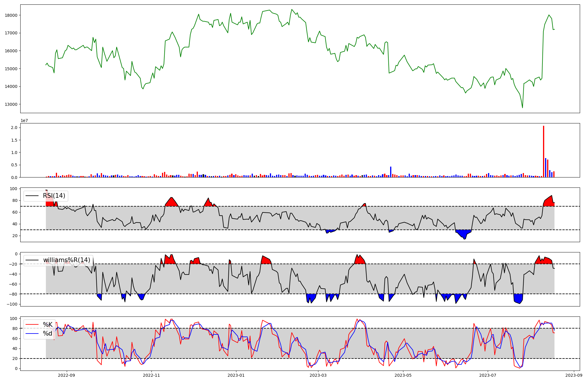The image size is (588, 382).
Task: Click the RSI(14) legend label
Action: [x=54, y=196]
